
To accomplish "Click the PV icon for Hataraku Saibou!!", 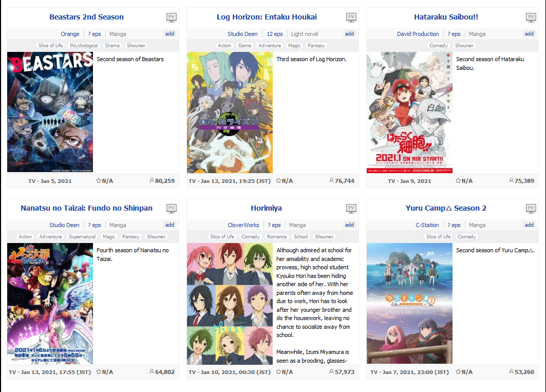I will pos(531,17).
